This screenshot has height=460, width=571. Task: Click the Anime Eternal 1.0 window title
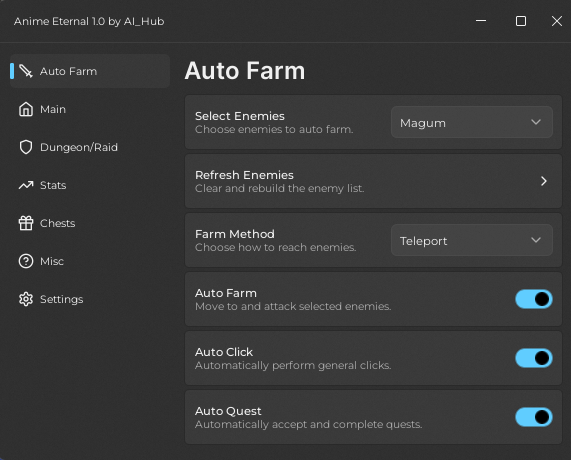click(89, 21)
